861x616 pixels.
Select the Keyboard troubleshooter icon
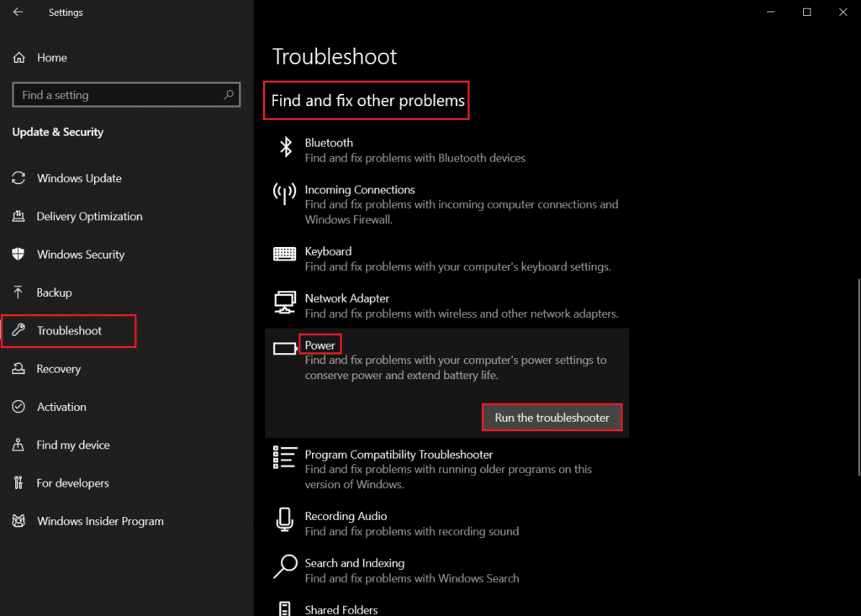(x=285, y=252)
